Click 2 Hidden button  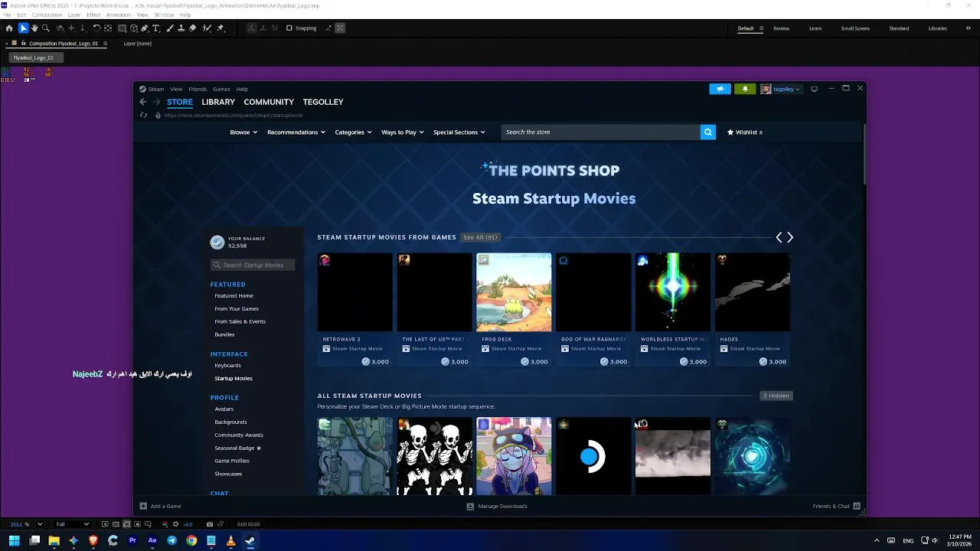pyautogui.click(x=776, y=396)
